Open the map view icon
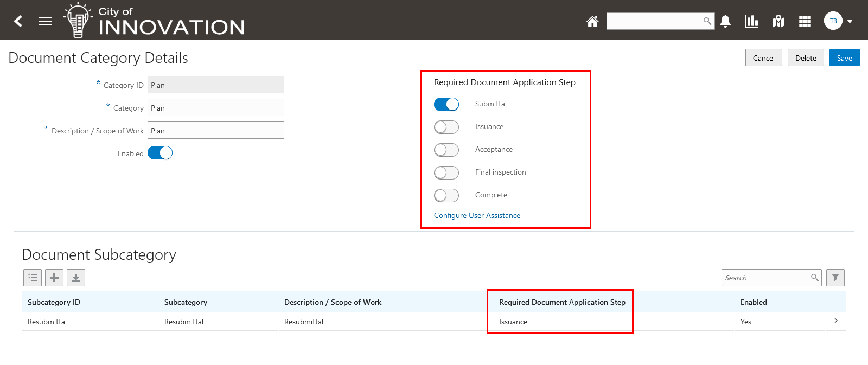Screen dimensions: 868x365 click(778, 21)
